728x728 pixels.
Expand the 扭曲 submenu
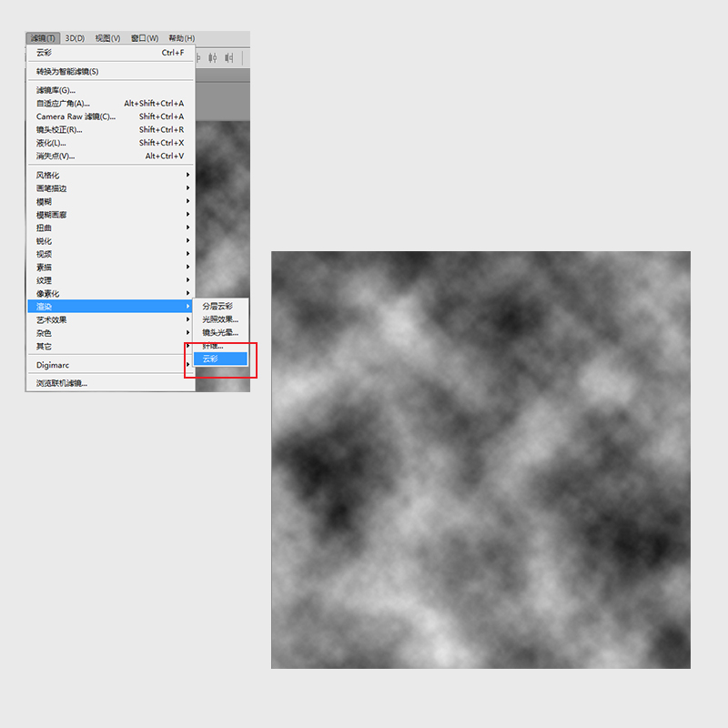[x=110, y=227]
